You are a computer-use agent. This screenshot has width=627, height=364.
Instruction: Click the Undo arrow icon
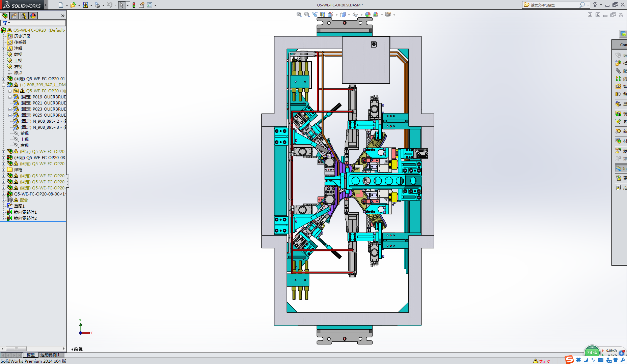(x=109, y=5)
